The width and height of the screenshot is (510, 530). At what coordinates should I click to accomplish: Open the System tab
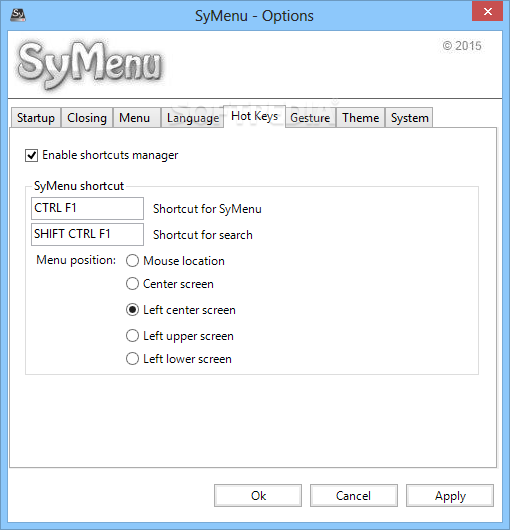pos(409,118)
